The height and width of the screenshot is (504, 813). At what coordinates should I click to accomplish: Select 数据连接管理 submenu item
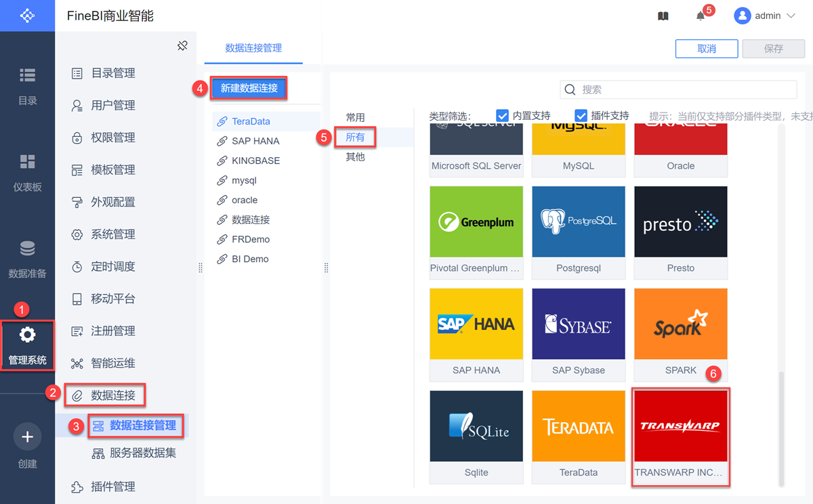pyautogui.click(x=135, y=425)
